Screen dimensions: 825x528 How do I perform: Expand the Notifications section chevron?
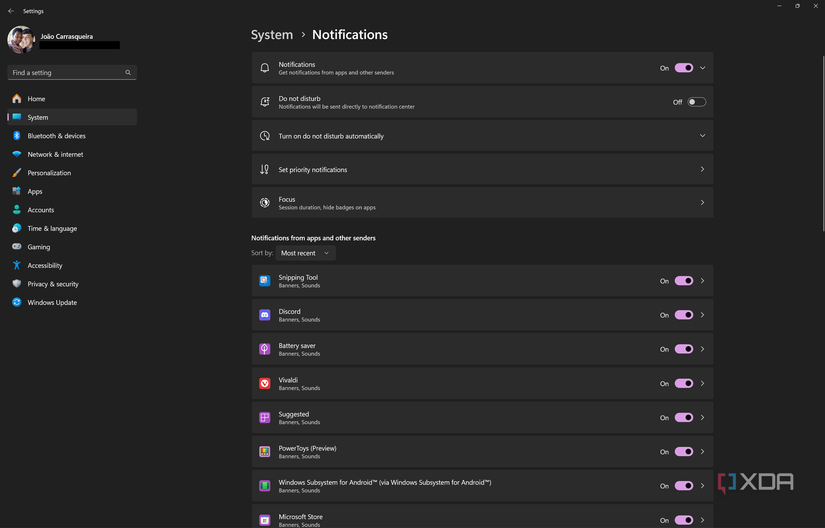(x=703, y=68)
